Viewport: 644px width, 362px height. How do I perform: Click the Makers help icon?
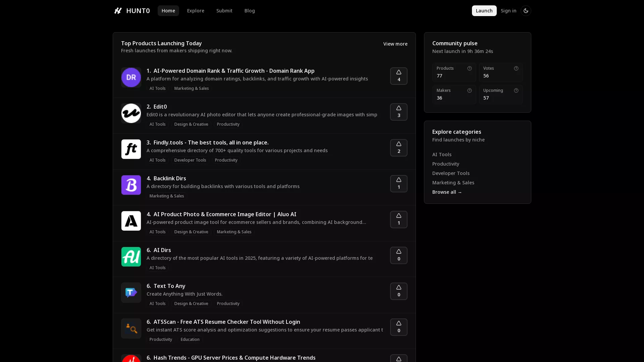(x=469, y=90)
